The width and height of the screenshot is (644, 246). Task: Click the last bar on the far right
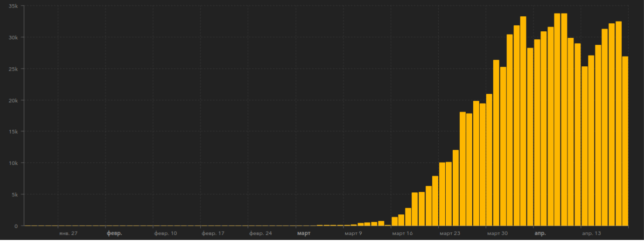pyautogui.click(x=625, y=141)
